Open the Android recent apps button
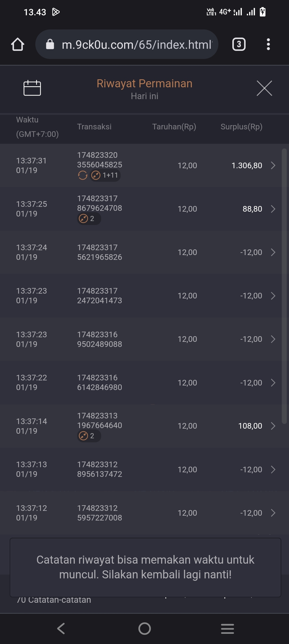The height and width of the screenshot is (644, 289). pos(227,628)
